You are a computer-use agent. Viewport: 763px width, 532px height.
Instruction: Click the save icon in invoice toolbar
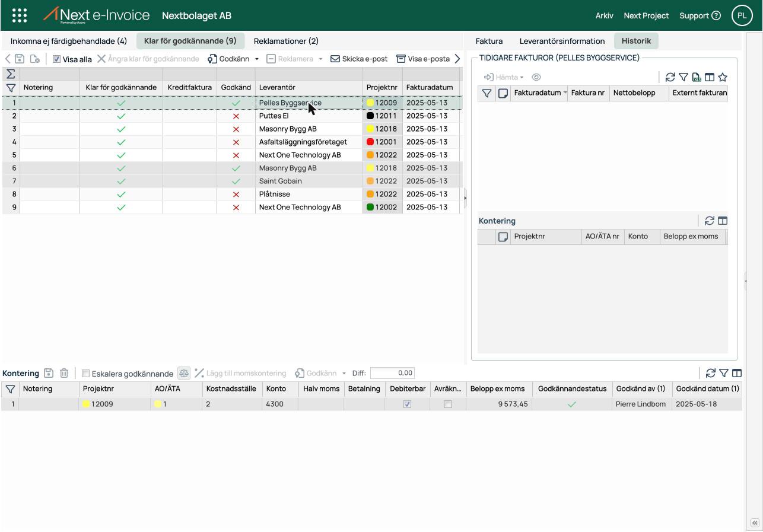pyautogui.click(x=20, y=59)
